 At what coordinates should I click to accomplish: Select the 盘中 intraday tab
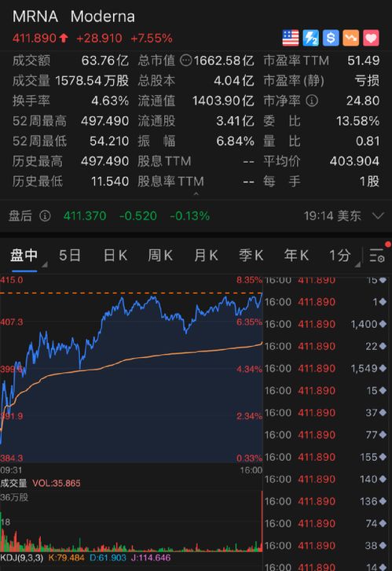click(24, 256)
